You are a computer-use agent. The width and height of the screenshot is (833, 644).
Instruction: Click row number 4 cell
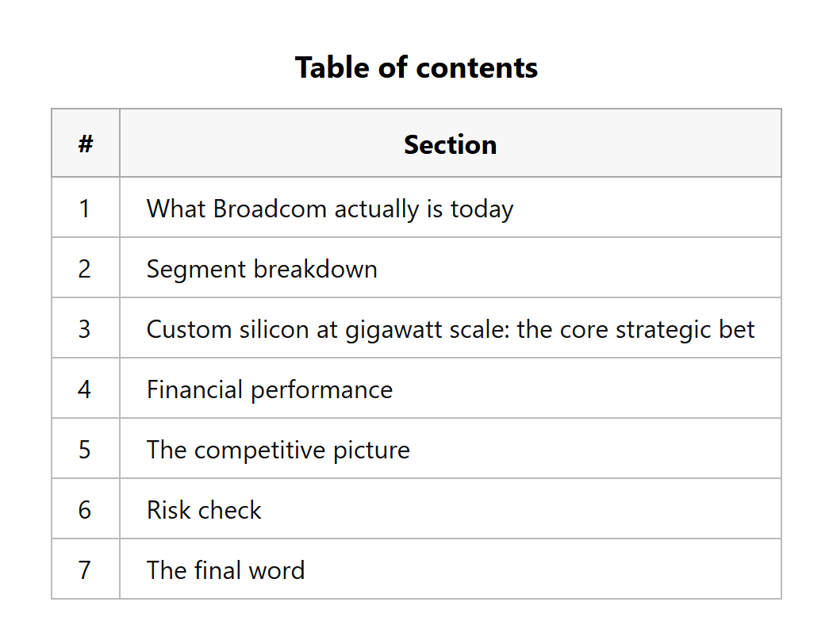tap(86, 388)
